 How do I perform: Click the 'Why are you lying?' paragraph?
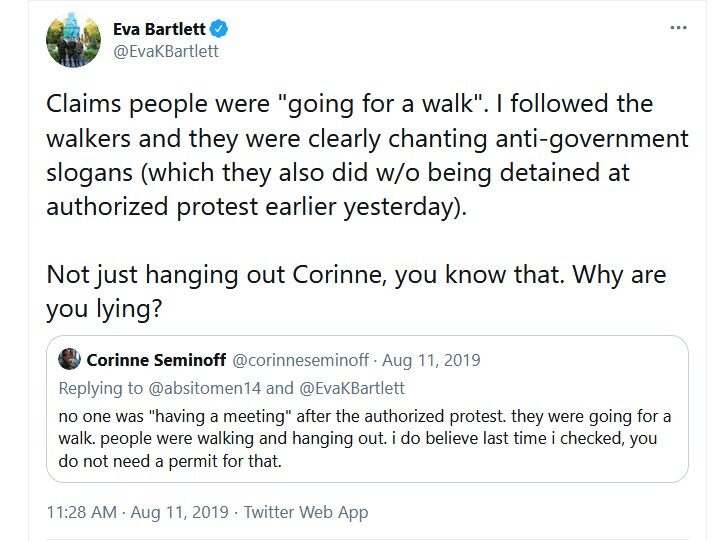[356, 291]
